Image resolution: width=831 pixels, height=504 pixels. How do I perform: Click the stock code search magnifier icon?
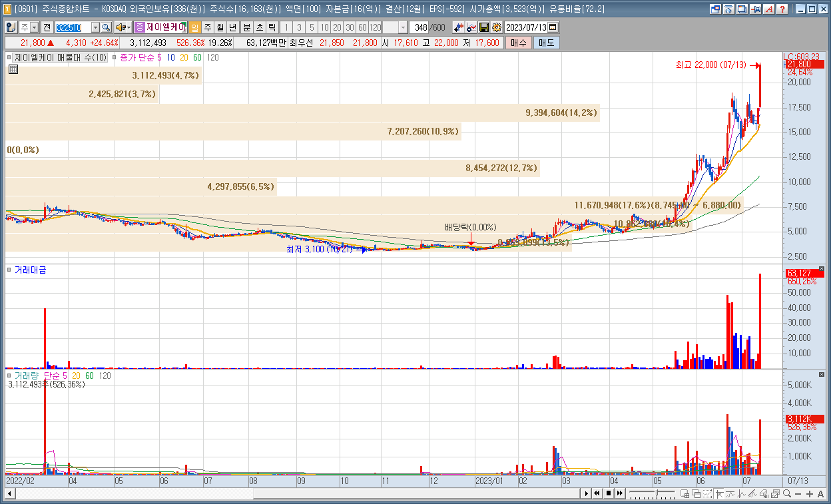[106, 27]
